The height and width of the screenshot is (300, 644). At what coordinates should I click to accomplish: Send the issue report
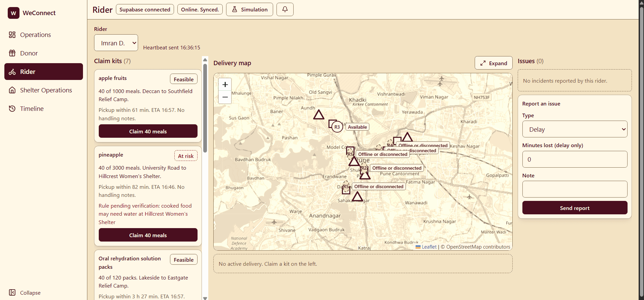[x=575, y=208]
